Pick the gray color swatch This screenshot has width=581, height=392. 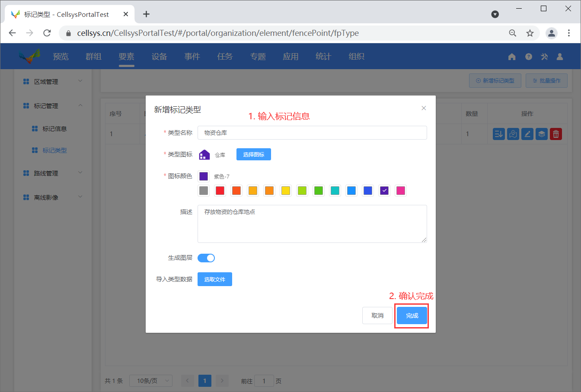click(x=204, y=191)
